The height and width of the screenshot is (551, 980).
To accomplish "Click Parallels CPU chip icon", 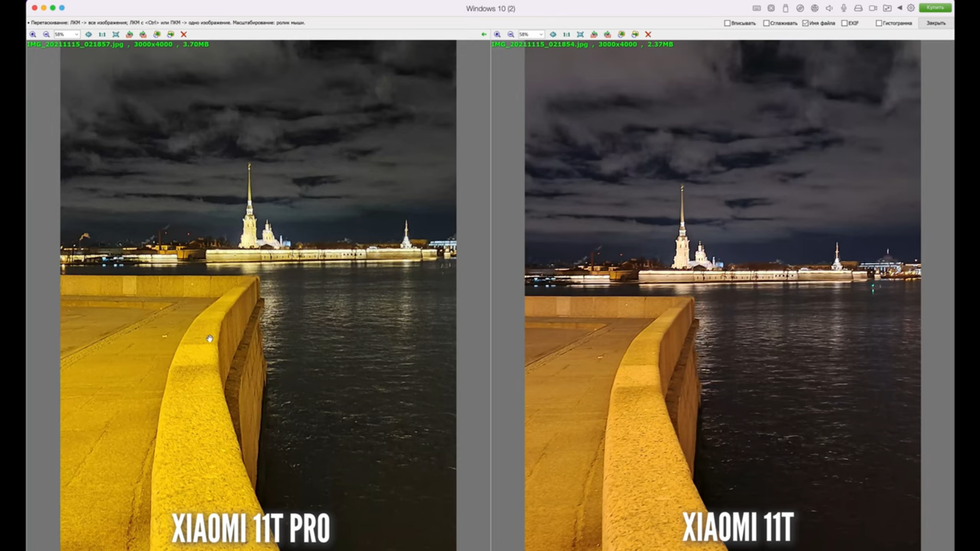I will [x=771, y=8].
